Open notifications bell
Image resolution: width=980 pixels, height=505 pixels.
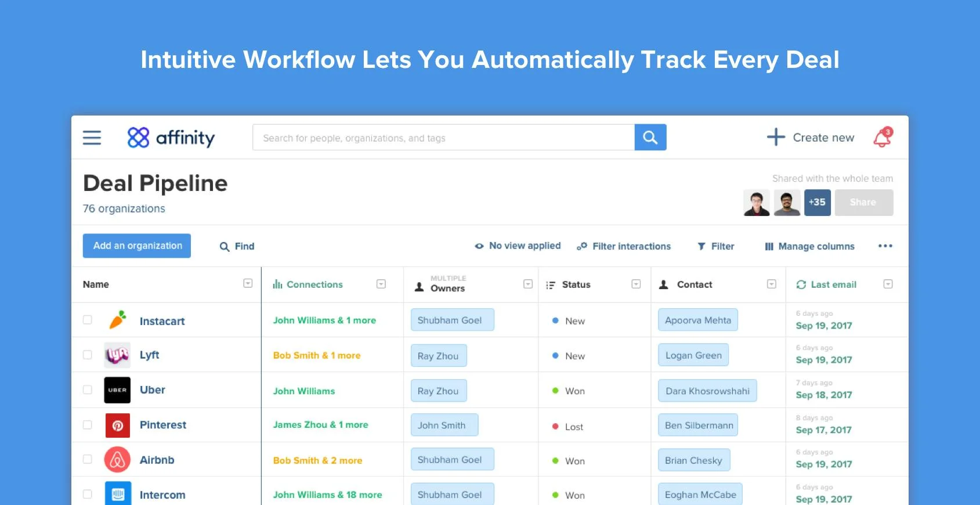pos(883,138)
